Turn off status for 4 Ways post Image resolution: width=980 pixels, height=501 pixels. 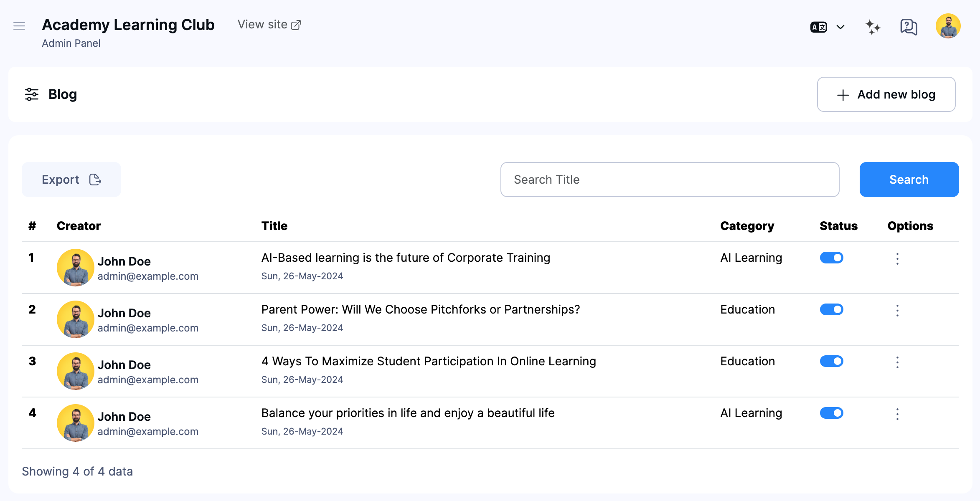[x=831, y=361]
